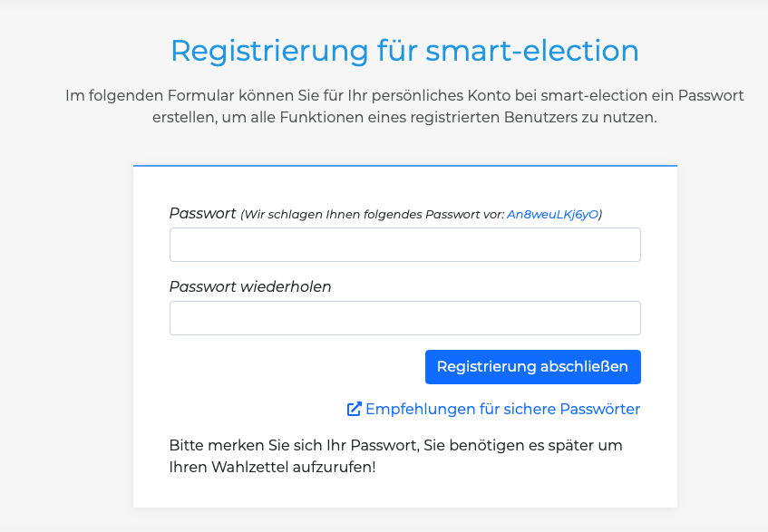Image resolution: width=768 pixels, height=532 pixels.
Task: Click the word 'Passwörter' in the recommendations link
Action: [598, 410]
